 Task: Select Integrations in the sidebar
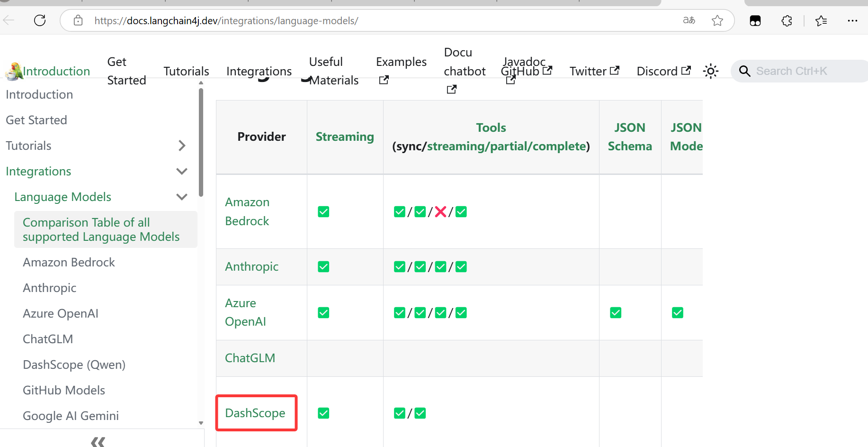coord(38,171)
